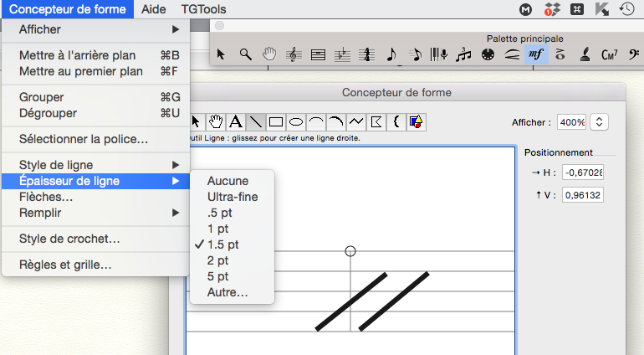Open the graphics tool with colored shapes
Image resolution: width=644 pixels, height=355 pixels.
click(x=416, y=122)
